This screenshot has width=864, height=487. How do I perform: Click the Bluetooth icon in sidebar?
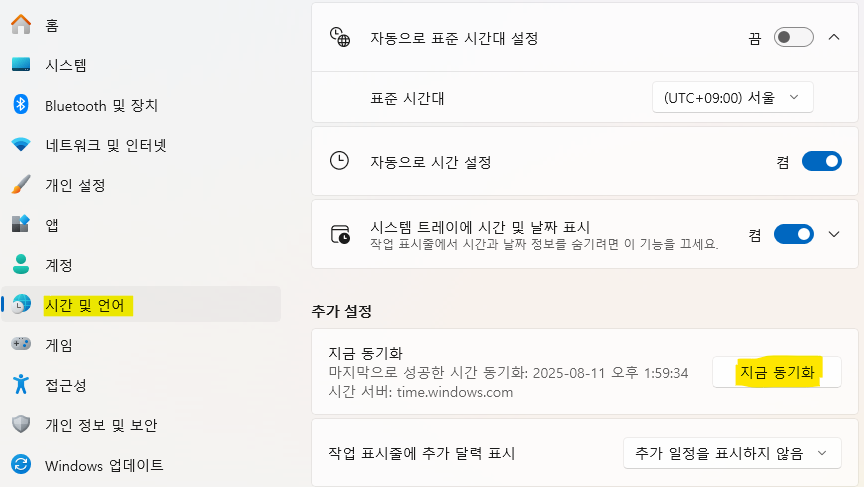21,105
